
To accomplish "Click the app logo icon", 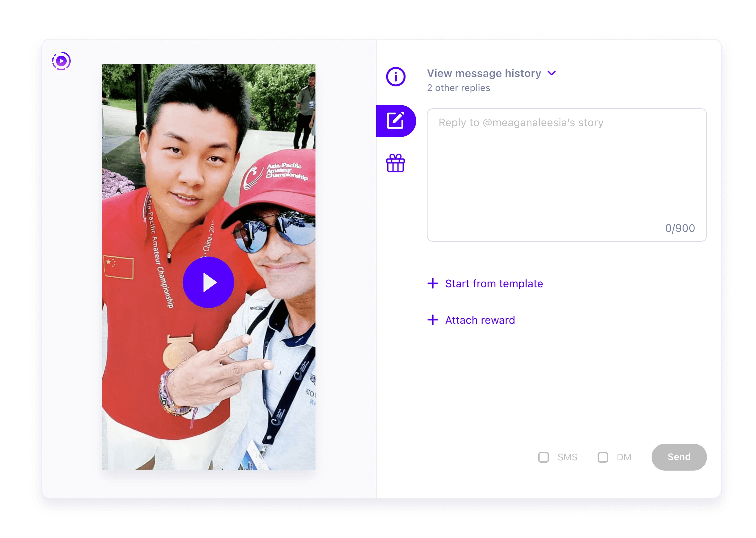I will click(61, 61).
